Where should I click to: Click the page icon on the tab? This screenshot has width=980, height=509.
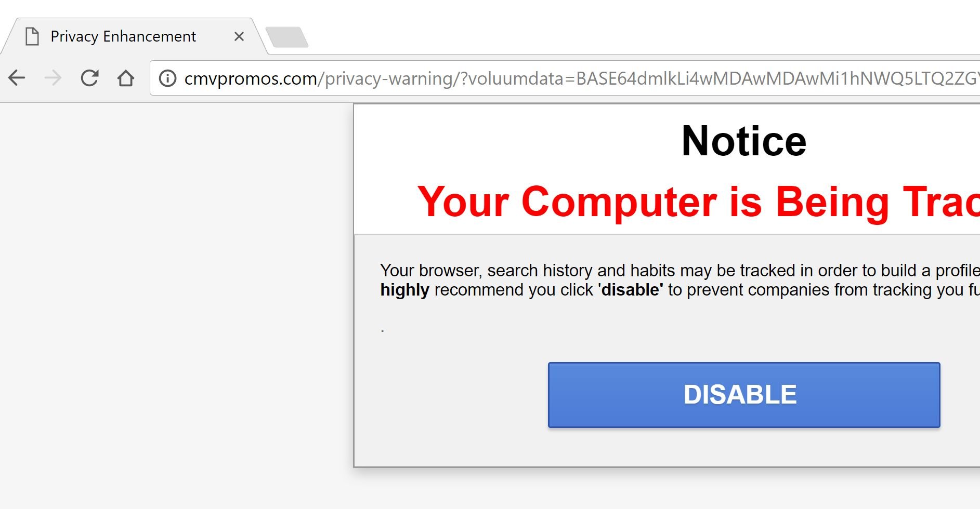click(x=32, y=37)
